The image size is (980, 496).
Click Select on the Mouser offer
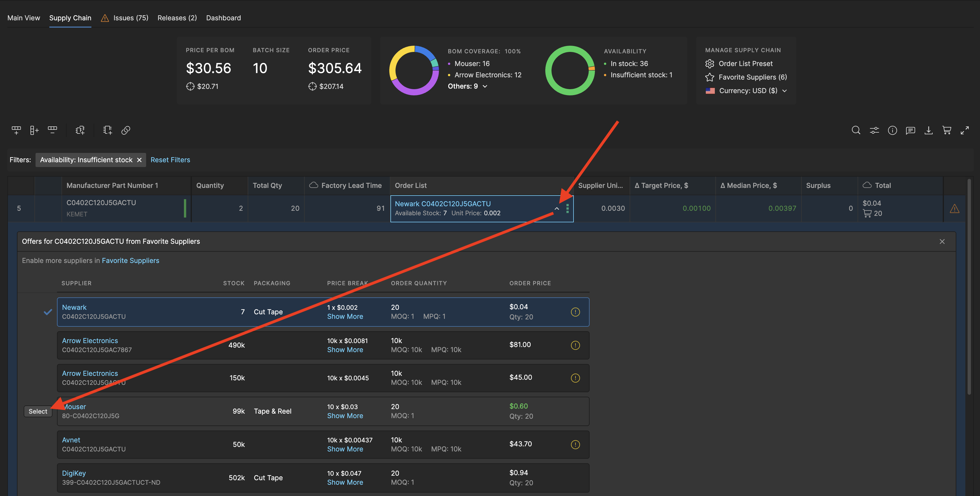pos(38,411)
